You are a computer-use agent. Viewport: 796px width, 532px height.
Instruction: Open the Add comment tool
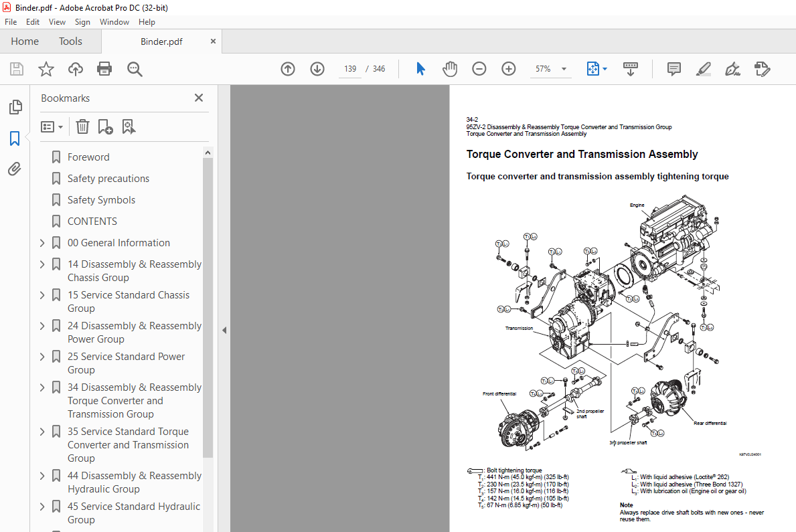coord(673,69)
